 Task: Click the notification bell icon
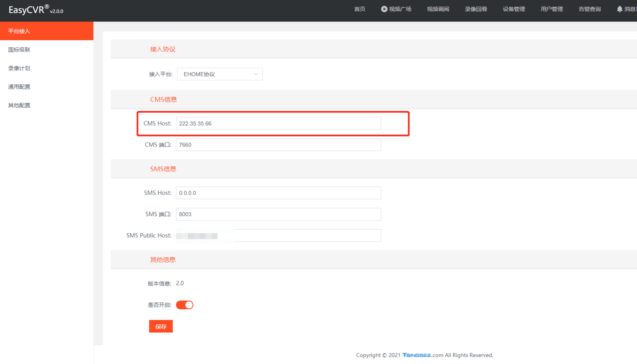point(619,9)
